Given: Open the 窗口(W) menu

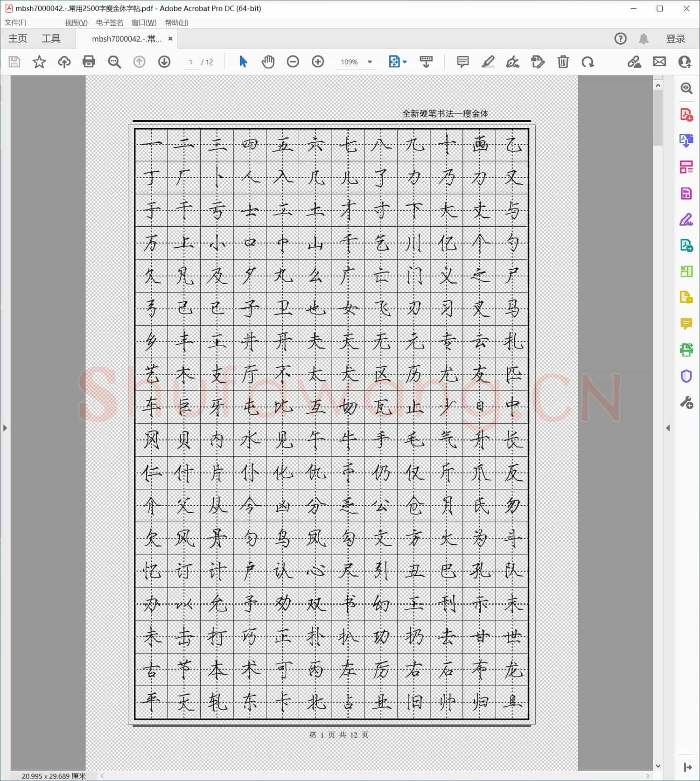Looking at the screenshot, I should pyautogui.click(x=144, y=22).
